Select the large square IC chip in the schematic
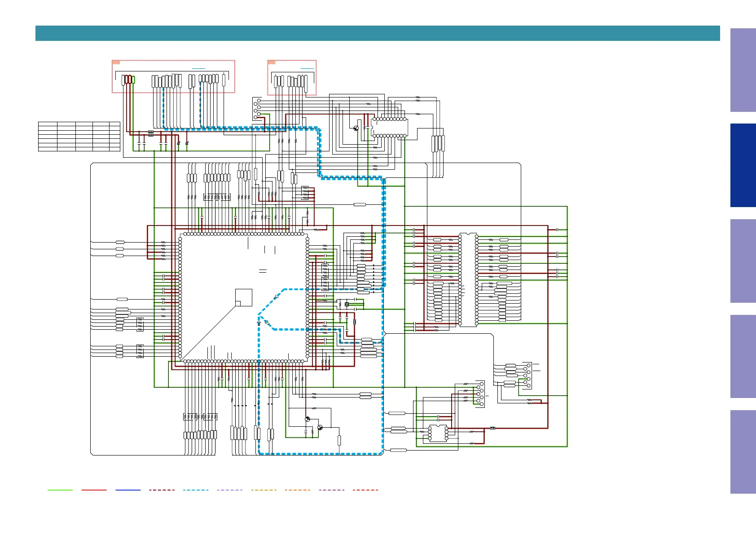This screenshot has height=535, width=756. (x=244, y=297)
